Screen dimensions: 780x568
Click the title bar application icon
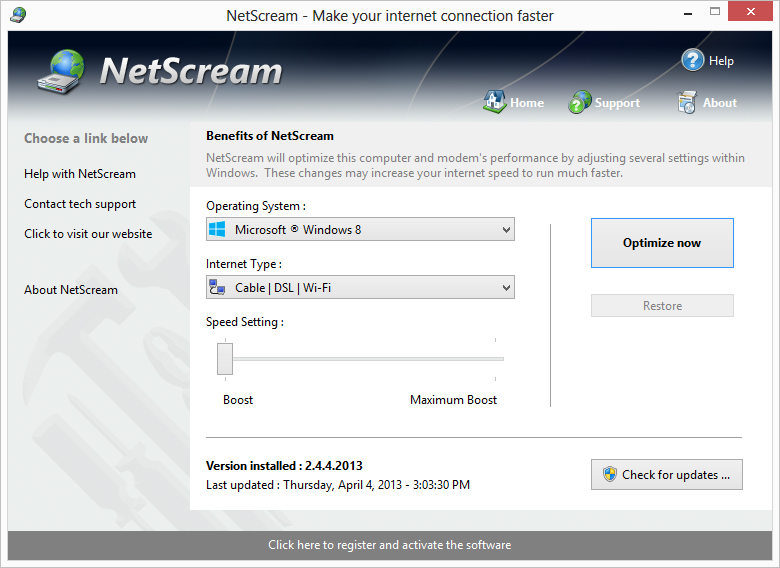pos(18,15)
